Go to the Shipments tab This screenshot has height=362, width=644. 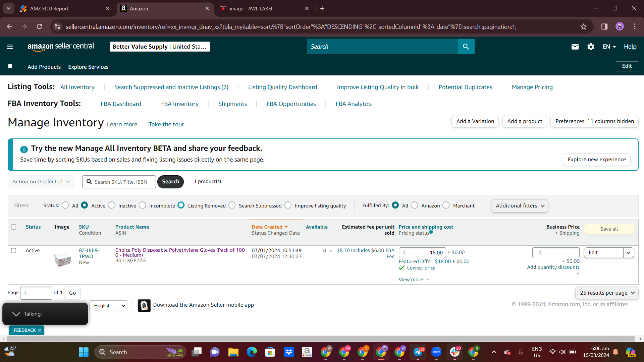point(232,104)
